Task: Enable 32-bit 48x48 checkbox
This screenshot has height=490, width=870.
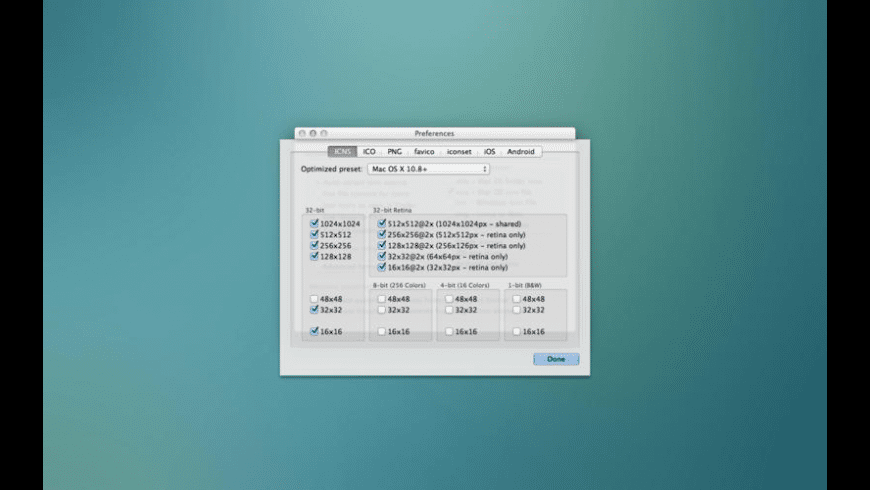Action: 314,299
